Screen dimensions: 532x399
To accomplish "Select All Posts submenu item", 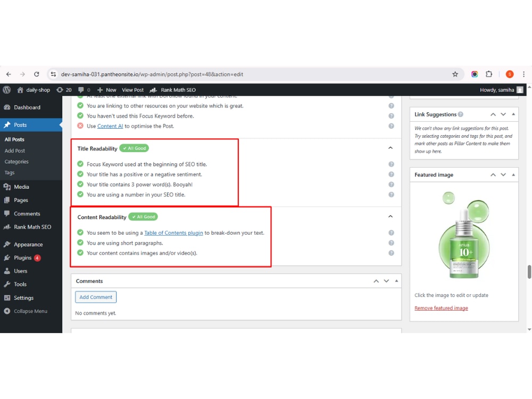I will pyautogui.click(x=14, y=139).
